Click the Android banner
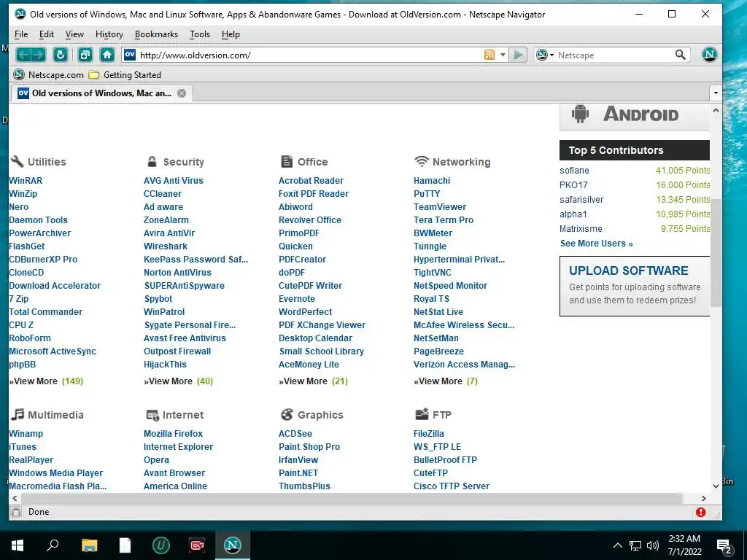This screenshot has height=560, width=747. [x=635, y=117]
